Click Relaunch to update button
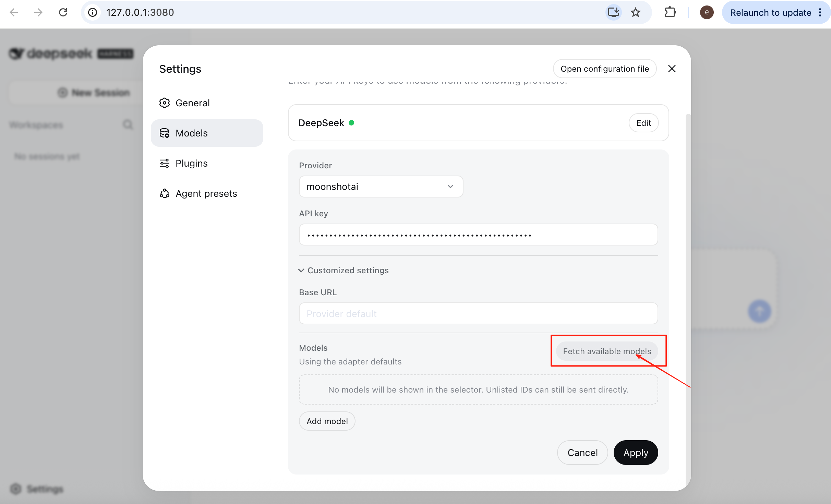Image resolution: width=831 pixels, height=504 pixels. (770, 13)
